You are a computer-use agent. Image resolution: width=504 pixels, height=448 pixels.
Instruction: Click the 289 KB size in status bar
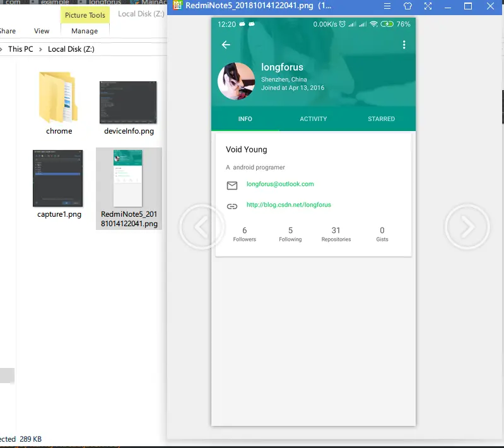[x=30, y=439]
